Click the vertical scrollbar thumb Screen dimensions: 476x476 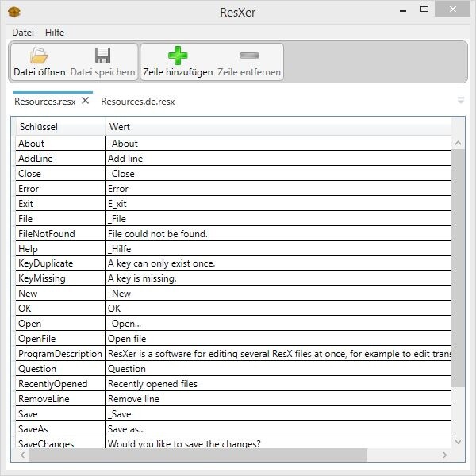pos(458,268)
